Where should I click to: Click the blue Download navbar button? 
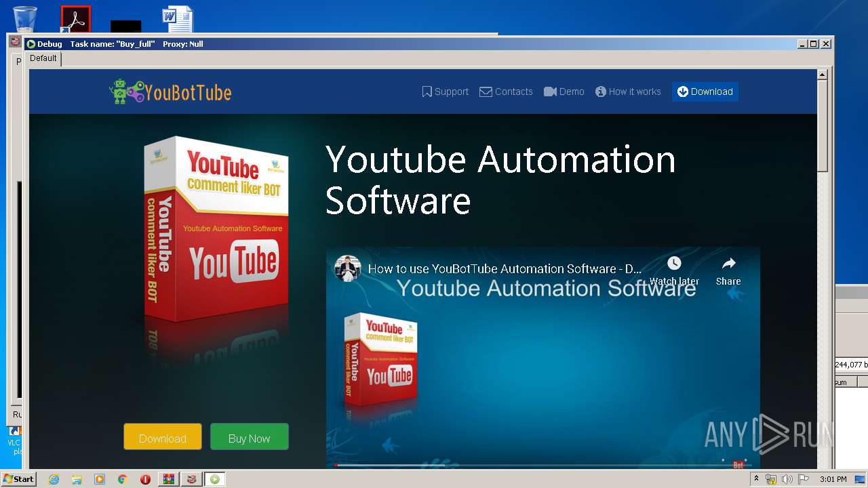click(705, 91)
